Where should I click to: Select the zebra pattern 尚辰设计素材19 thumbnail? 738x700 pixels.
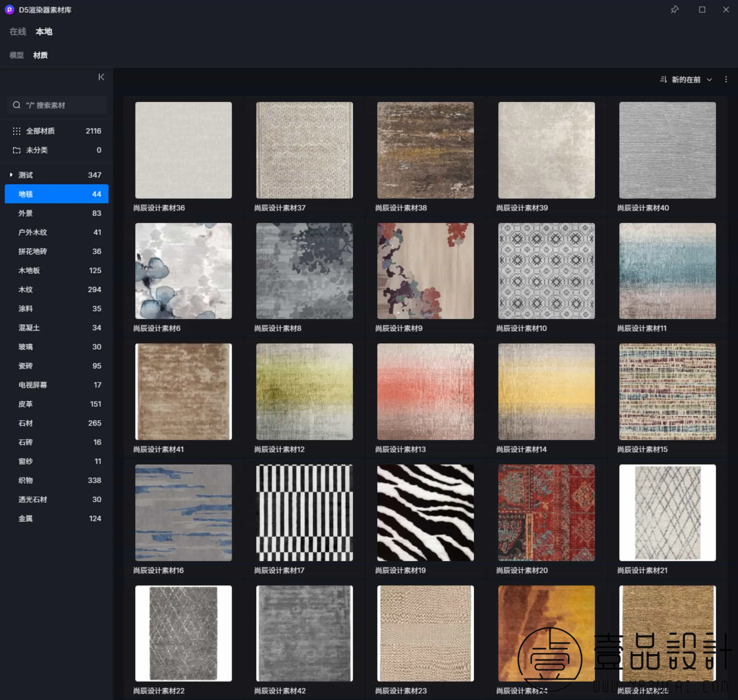pyautogui.click(x=425, y=512)
